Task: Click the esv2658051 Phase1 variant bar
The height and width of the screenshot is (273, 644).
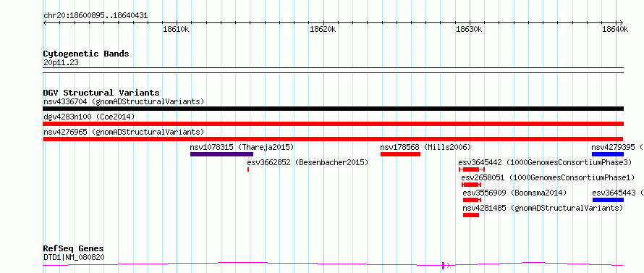Action: pos(471,185)
